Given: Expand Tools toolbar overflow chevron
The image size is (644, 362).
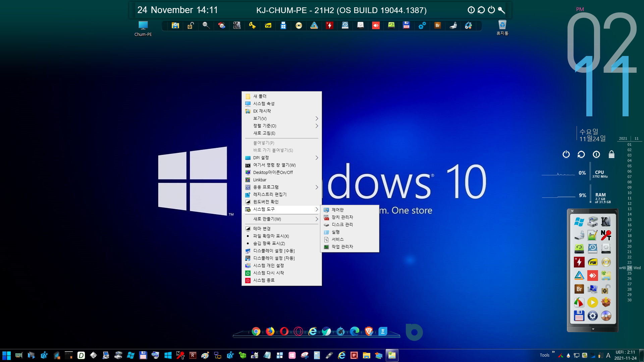Looking at the screenshot, I should point(553,352).
